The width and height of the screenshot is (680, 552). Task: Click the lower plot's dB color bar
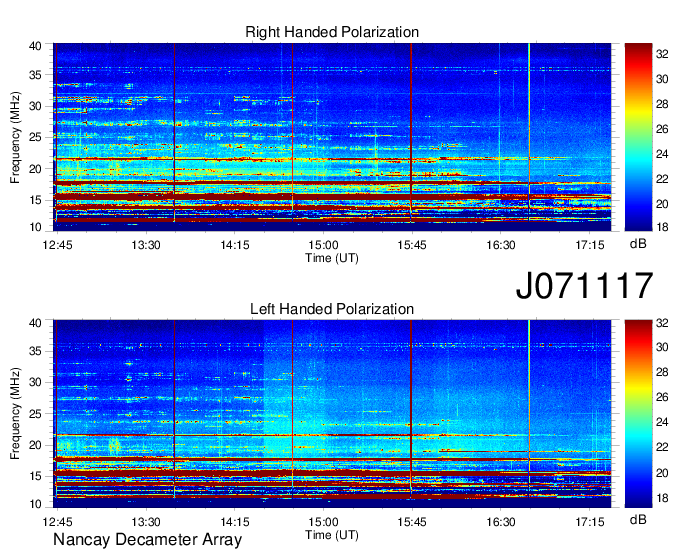(638, 414)
